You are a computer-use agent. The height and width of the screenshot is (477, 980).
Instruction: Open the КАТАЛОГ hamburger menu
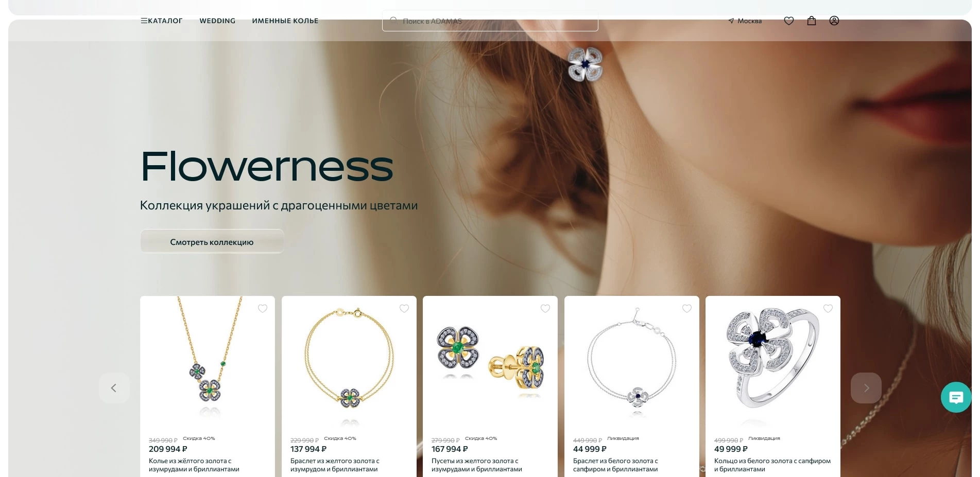pyautogui.click(x=161, y=21)
